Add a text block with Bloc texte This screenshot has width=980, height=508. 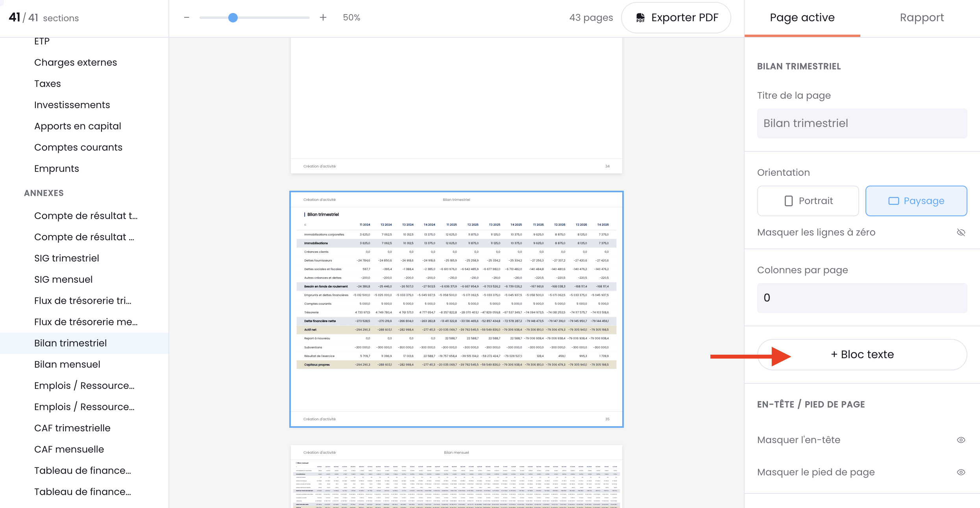pyautogui.click(x=862, y=355)
